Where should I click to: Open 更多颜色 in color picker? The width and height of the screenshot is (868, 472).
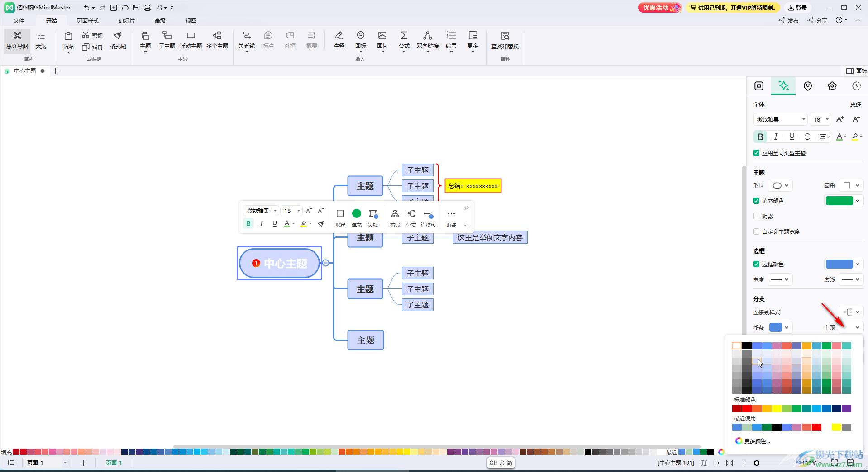pyautogui.click(x=753, y=441)
